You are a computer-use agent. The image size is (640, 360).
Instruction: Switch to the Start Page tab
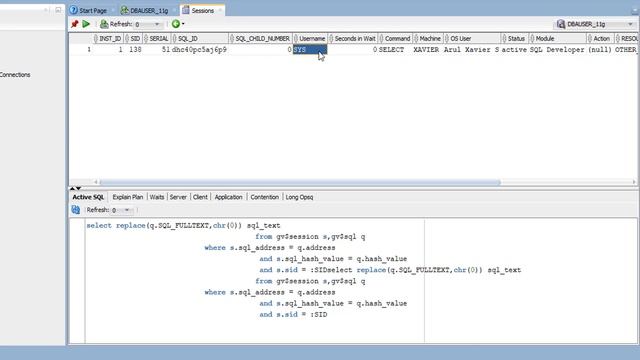pos(89,11)
